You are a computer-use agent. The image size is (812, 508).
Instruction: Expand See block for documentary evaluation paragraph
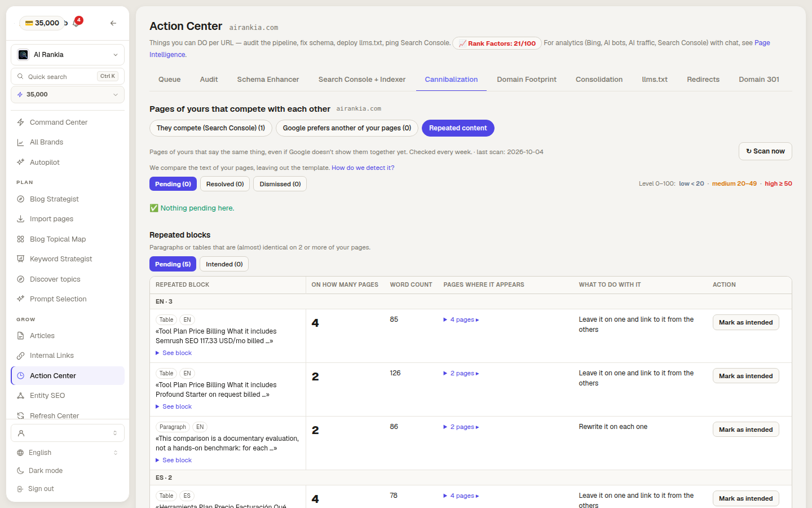(174, 461)
